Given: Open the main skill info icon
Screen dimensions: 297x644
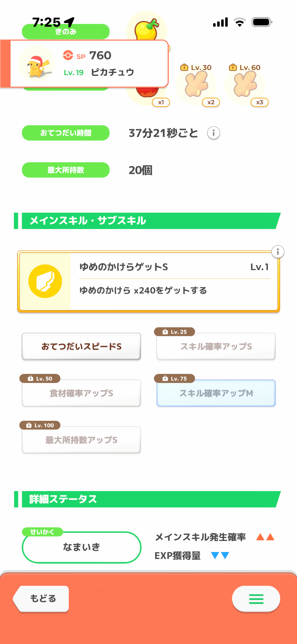Looking at the screenshot, I should 278,252.
